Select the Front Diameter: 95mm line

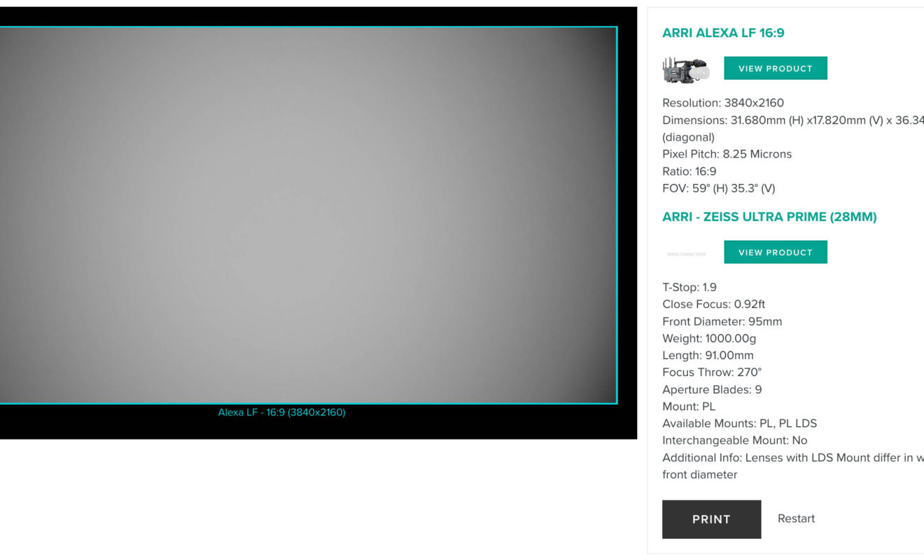pos(722,322)
